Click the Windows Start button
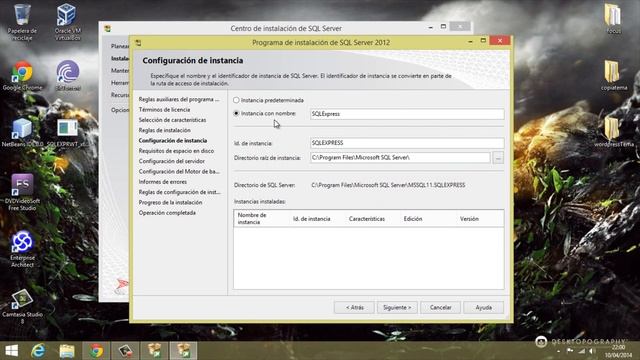Screen dimensions: 640x360 point(11,351)
